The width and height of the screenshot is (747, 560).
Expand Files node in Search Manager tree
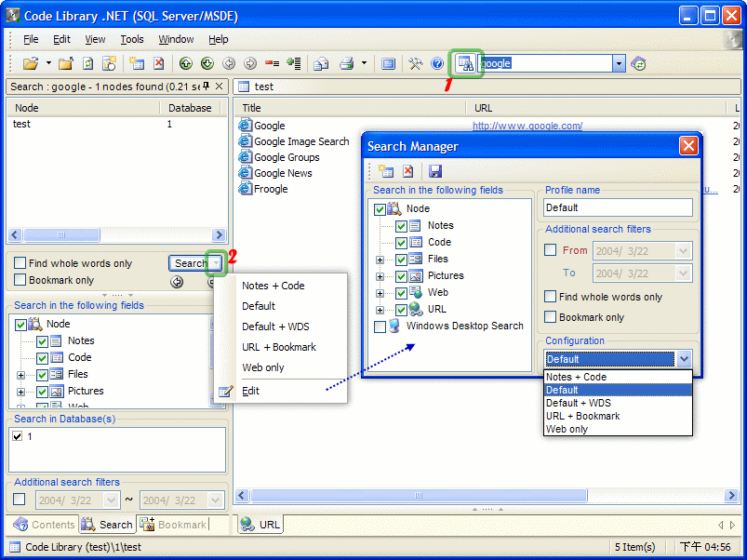[380, 260]
